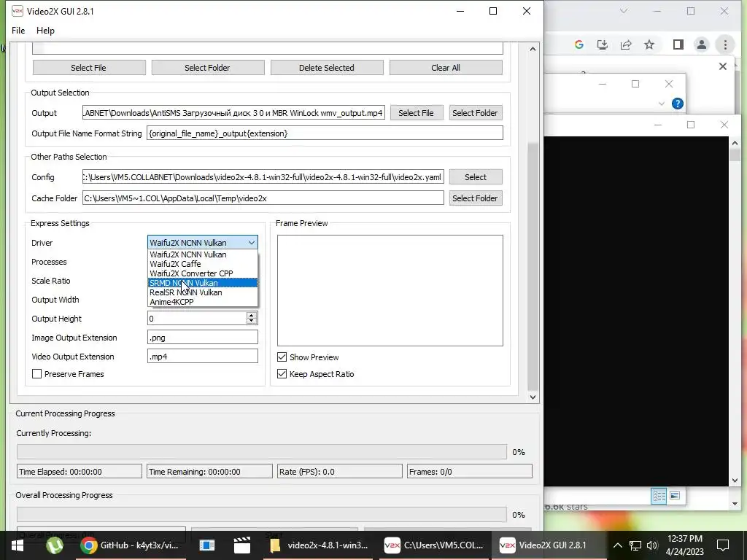Click the Select File button for input
This screenshot has height=560, width=747.
pyautogui.click(x=88, y=68)
